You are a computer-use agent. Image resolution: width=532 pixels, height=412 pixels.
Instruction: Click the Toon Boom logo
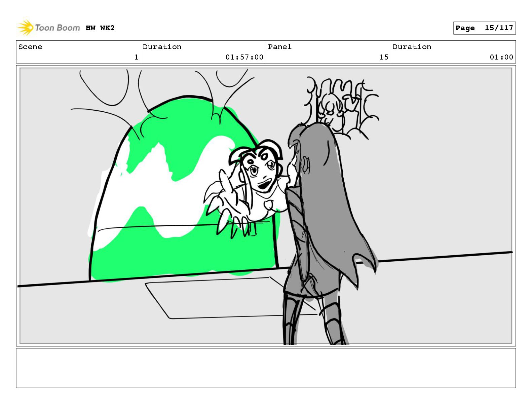48,28
